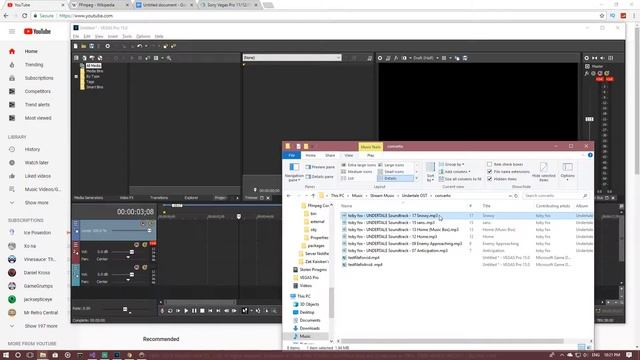This screenshot has height=360, width=640.
Task: Open the GameGrumps subscription
Action: (38, 286)
